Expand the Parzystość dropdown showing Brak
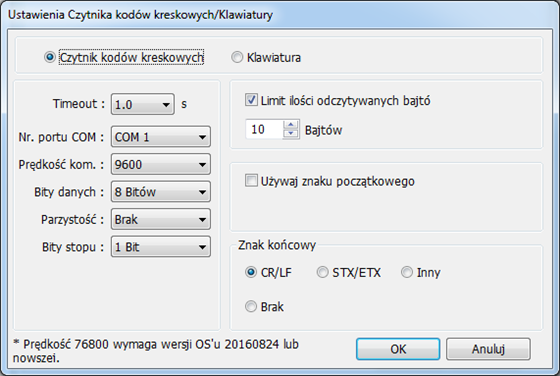 (x=161, y=219)
